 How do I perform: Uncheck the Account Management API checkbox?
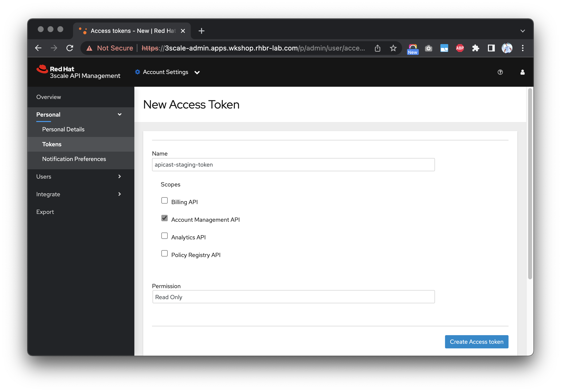(165, 218)
